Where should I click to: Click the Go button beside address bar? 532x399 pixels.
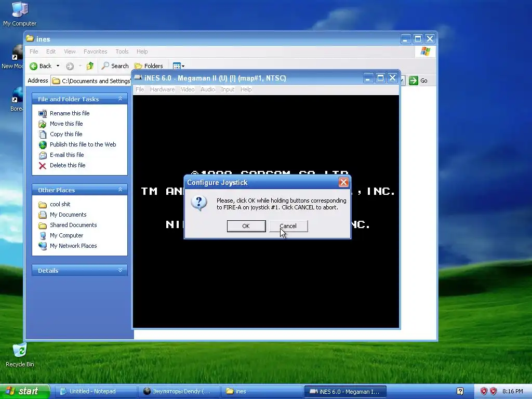pos(418,81)
